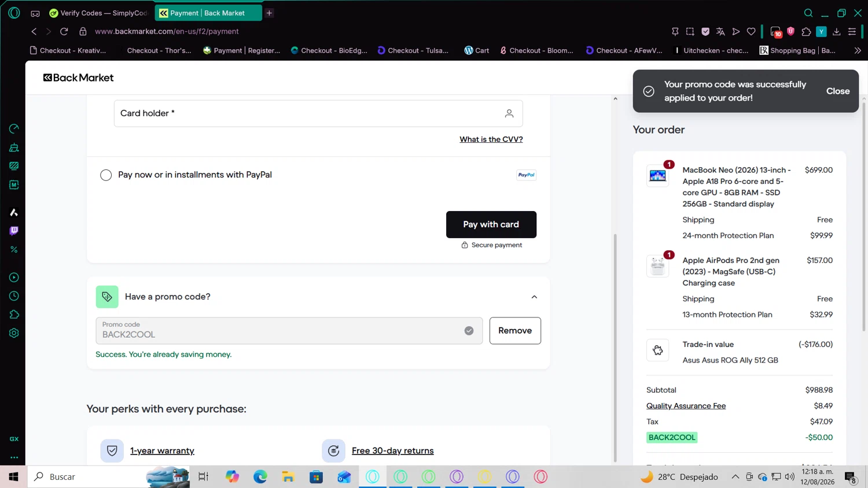Show hidden system tray icons

[735, 476]
